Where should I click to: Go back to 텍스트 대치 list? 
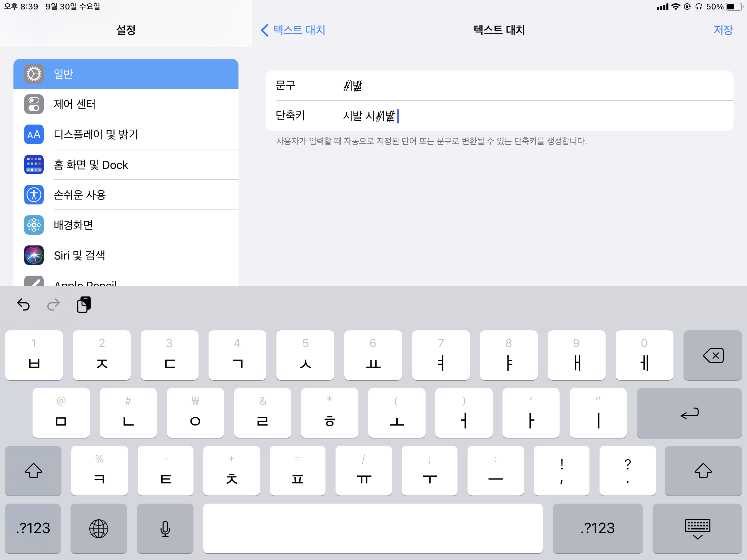pos(293,30)
